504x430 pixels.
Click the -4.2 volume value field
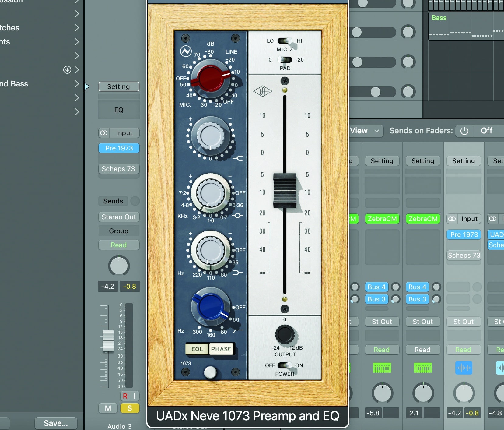pyautogui.click(x=108, y=286)
